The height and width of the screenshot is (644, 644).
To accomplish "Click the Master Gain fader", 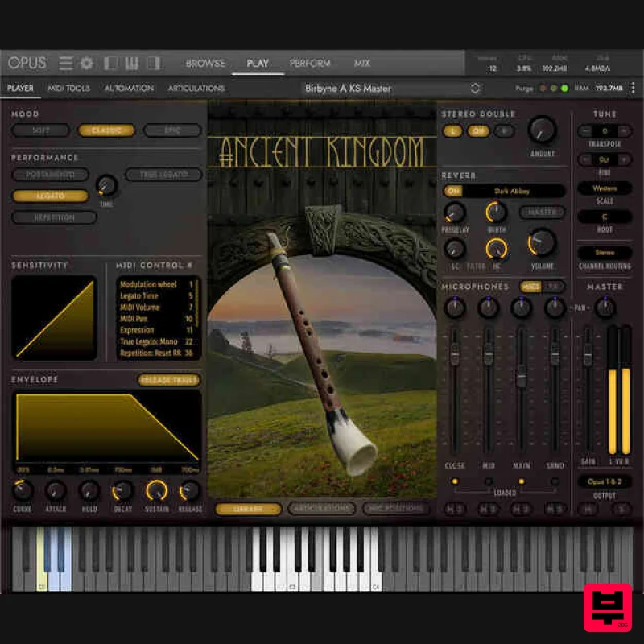I will point(588,355).
